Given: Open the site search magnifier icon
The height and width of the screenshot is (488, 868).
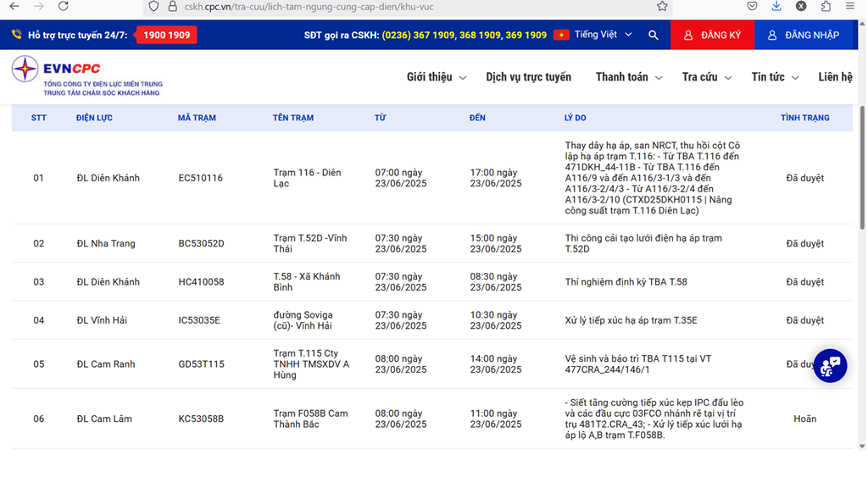Looking at the screenshot, I should 653,35.
